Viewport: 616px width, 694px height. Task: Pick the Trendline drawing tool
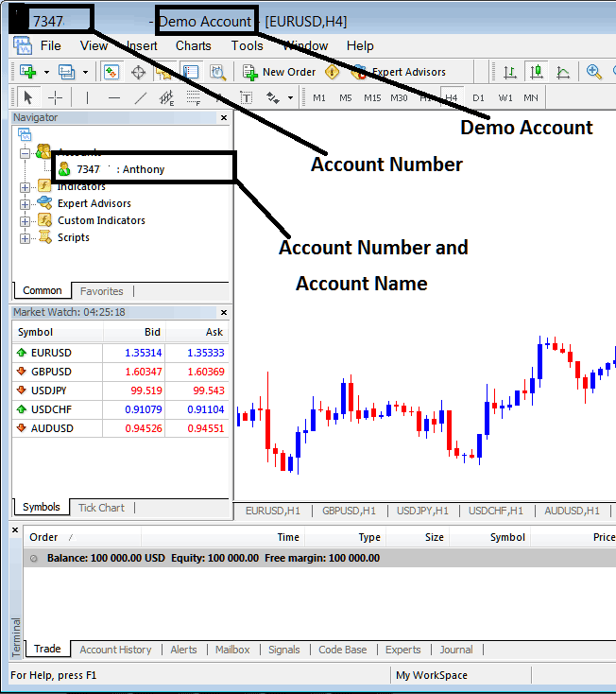[140, 97]
